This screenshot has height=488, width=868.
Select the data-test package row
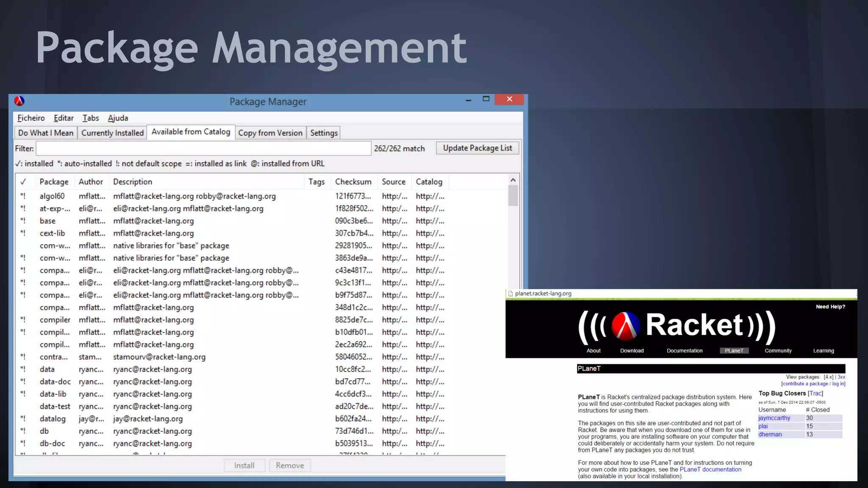point(262,406)
